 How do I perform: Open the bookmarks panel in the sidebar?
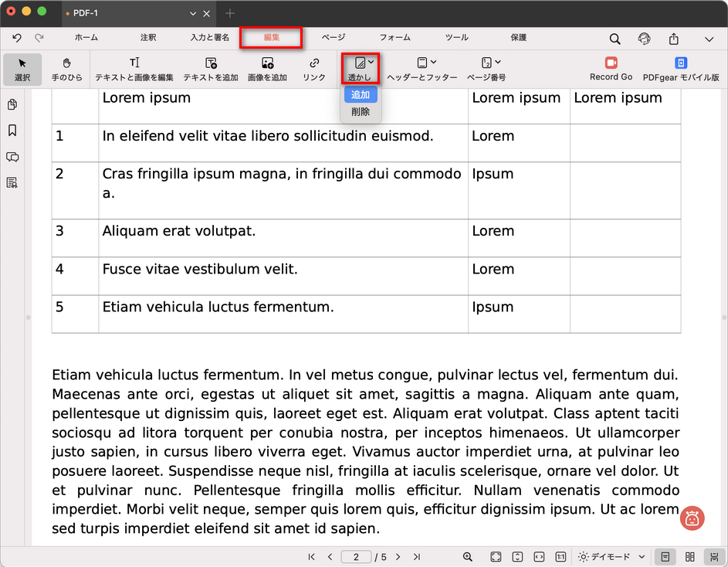point(12,131)
